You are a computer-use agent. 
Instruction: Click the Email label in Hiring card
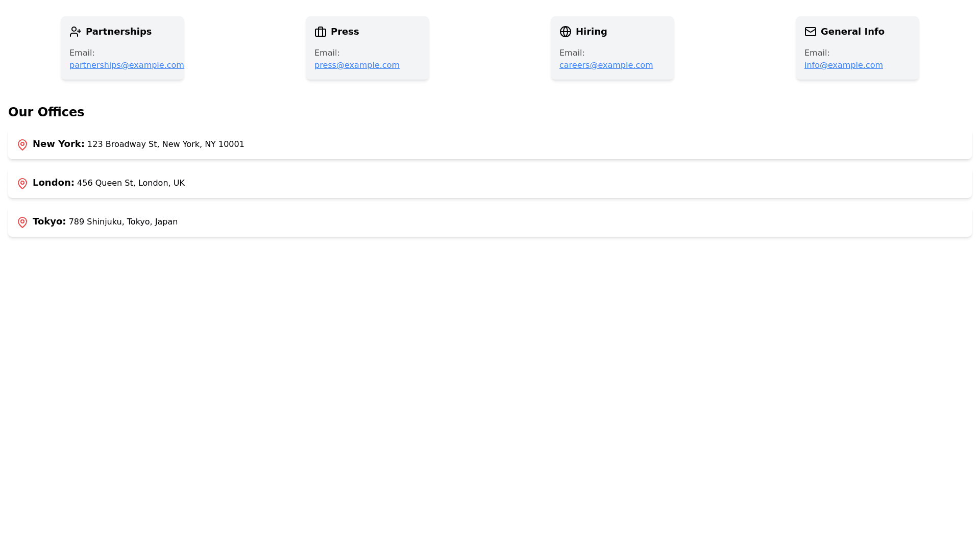pos(572,53)
